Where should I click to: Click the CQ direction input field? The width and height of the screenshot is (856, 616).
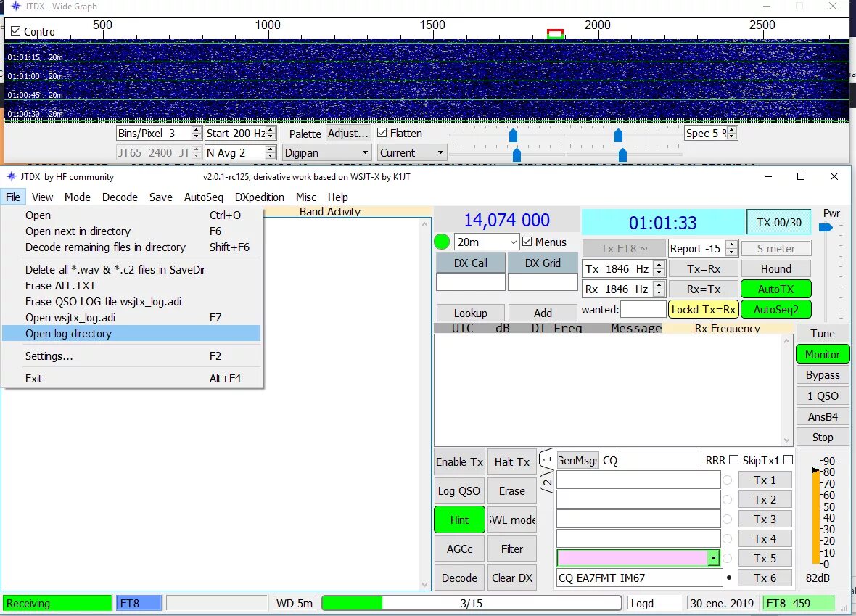660,460
